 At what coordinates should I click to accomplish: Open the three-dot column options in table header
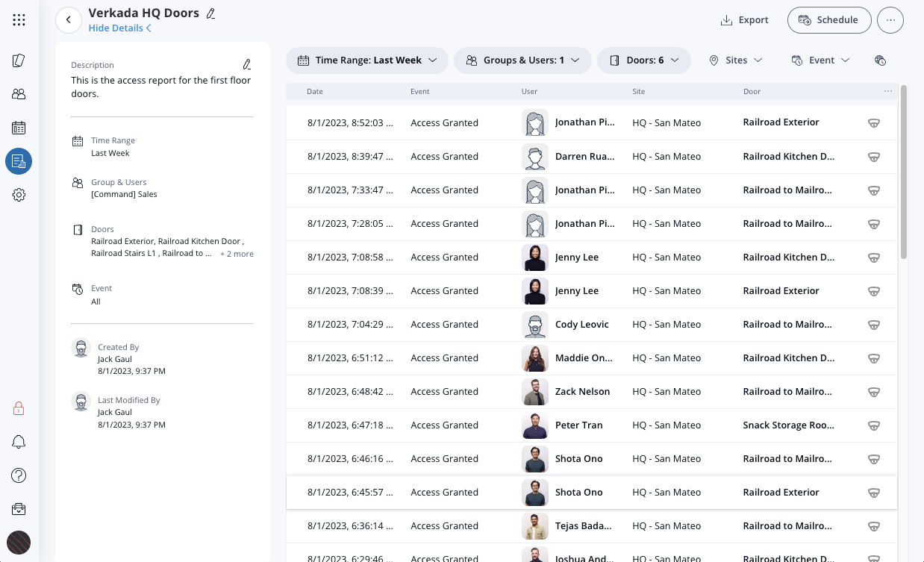point(887,92)
